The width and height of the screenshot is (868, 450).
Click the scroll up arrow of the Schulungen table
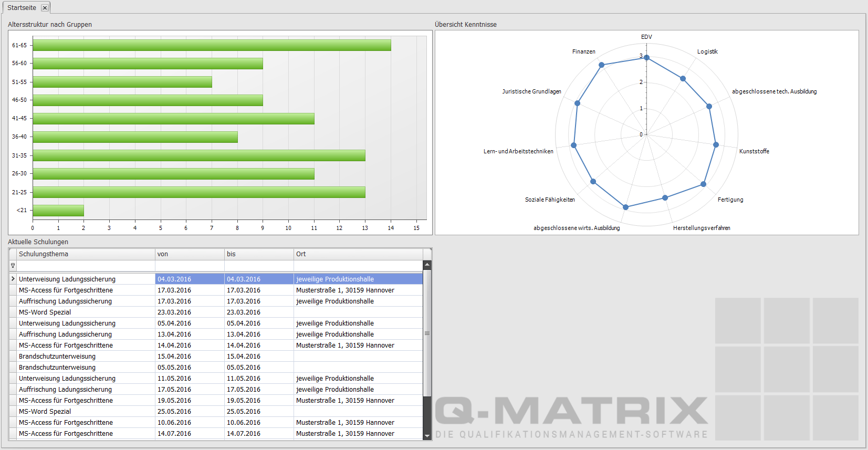427,265
